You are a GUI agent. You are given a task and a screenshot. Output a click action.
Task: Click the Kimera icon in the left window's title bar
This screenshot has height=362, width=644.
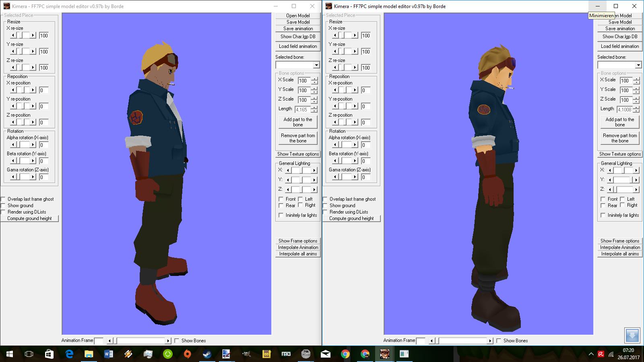(x=7, y=6)
